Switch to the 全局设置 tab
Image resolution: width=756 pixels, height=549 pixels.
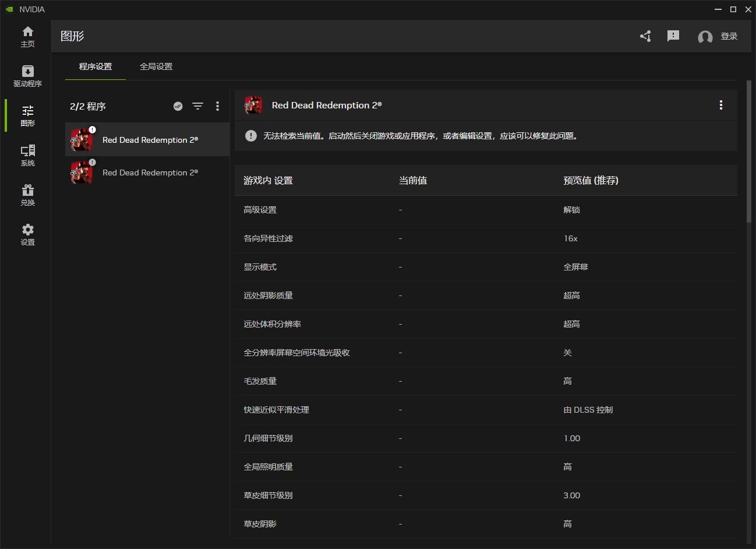pyautogui.click(x=156, y=66)
